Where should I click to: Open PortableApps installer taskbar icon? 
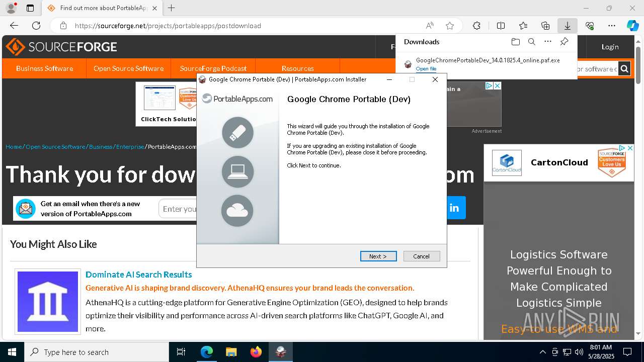point(281,352)
